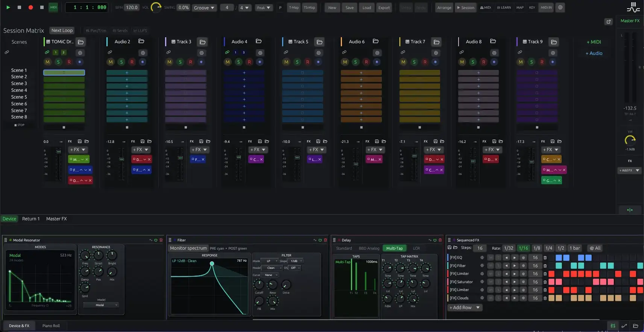Open the + Add FX dropdown on master
644x332 pixels.
tap(629, 170)
